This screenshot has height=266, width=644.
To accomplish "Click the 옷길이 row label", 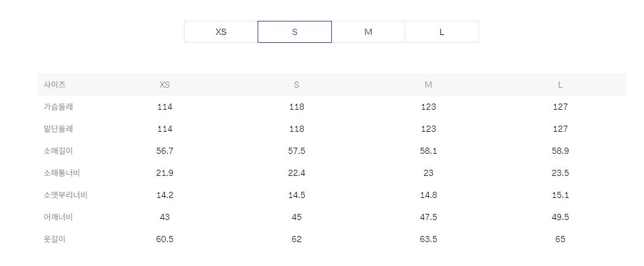I will tap(55, 239).
